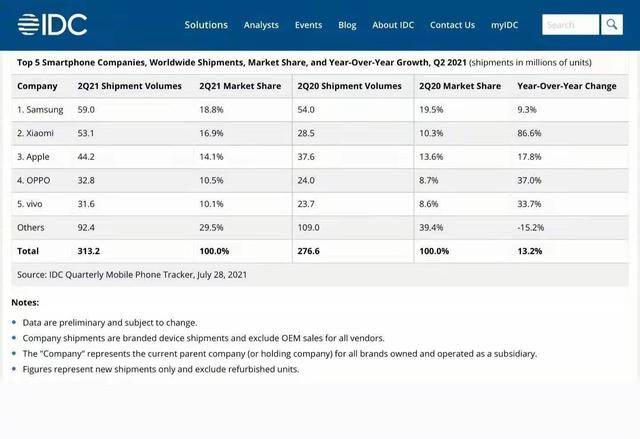Select the 'Total' row label

pyautogui.click(x=28, y=251)
